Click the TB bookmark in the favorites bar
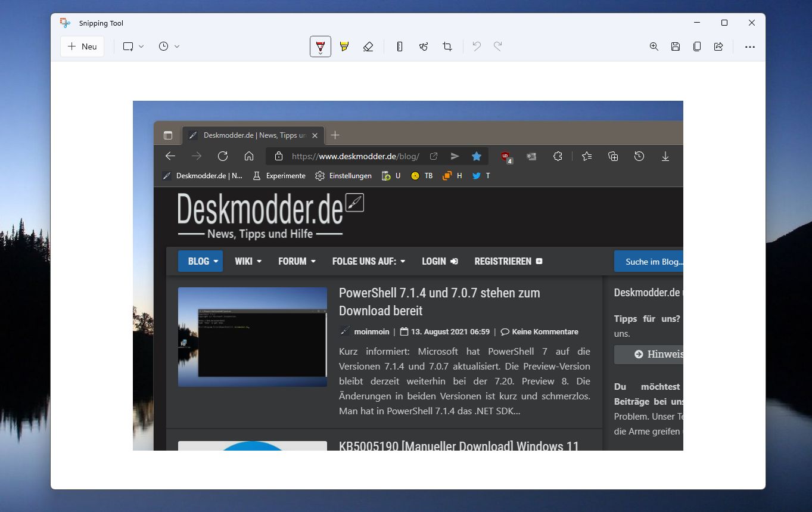The width and height of the screenshot is (812, 512). pyautogui.click(x=422, y=176)
